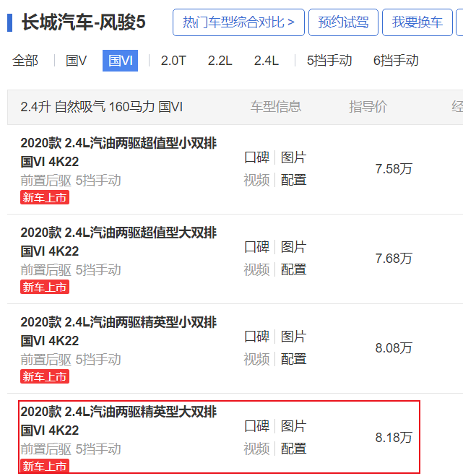Click 新车上市 badge on 超值型小双排
Image resolution: width=463 pixels, height=476 pixels.
click(45, 198)
